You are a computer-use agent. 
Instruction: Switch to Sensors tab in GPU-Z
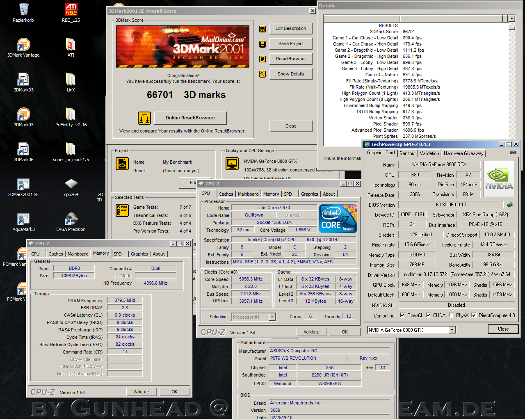coord(407,153)
